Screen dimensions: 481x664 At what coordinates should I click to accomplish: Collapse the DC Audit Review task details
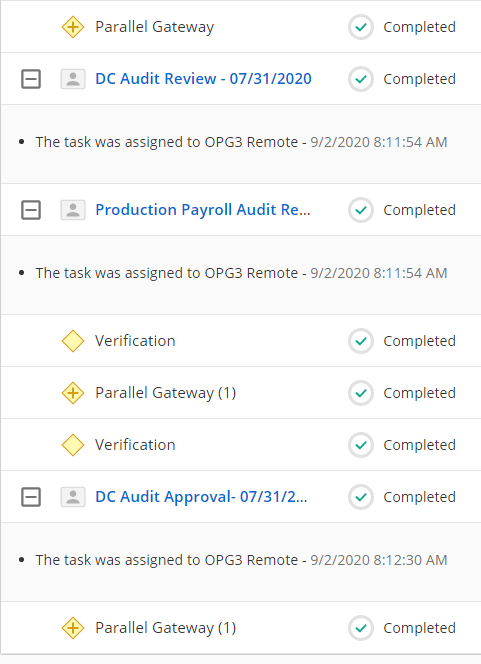(x=31, y=79)
